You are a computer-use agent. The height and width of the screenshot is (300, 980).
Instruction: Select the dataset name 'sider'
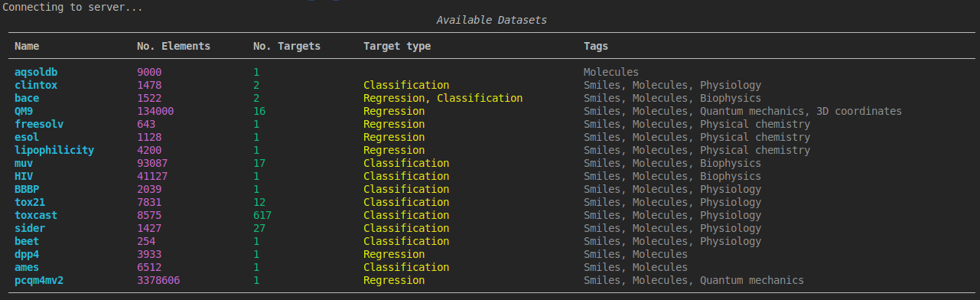30,228
